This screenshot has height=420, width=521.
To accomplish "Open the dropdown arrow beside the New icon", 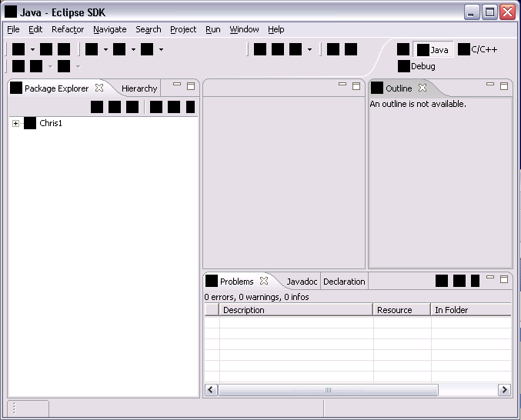I will pos(32,49).
